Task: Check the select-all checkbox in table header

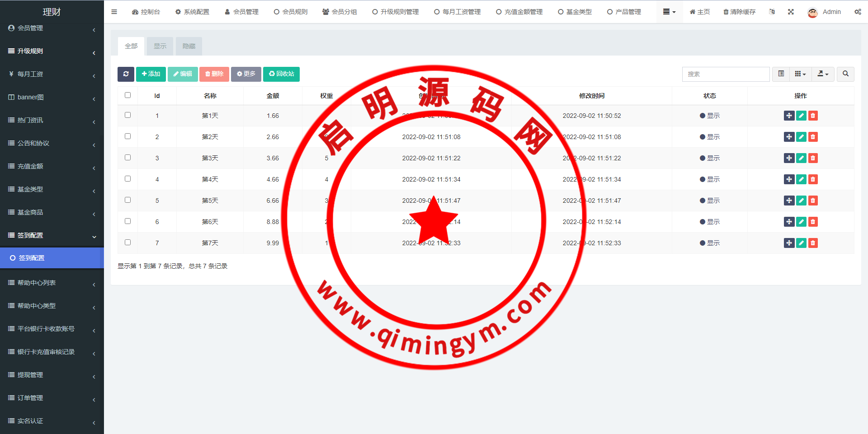Action: pyautogui.click(x=127, y=95)
